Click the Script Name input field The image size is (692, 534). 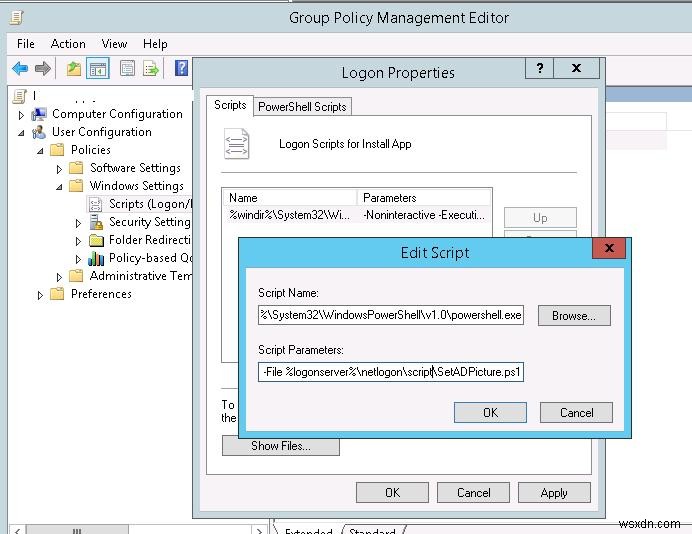pos(391,315)
